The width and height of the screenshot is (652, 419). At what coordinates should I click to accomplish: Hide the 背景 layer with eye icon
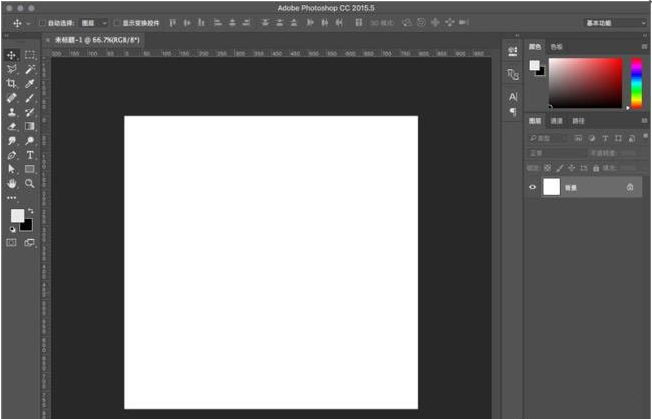pos(532,187)
